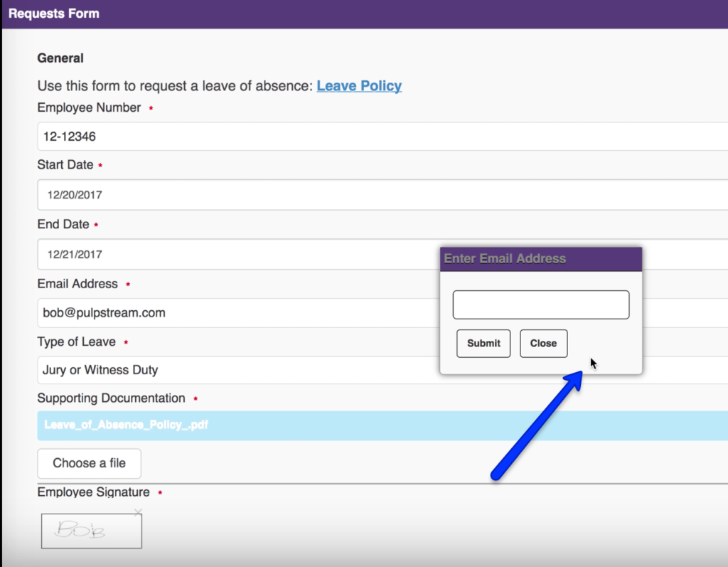Screen dimensions: 728x567
Task: Clear the employee signature using the × icon
Action: pyautogui.click(x=137, y=512)
